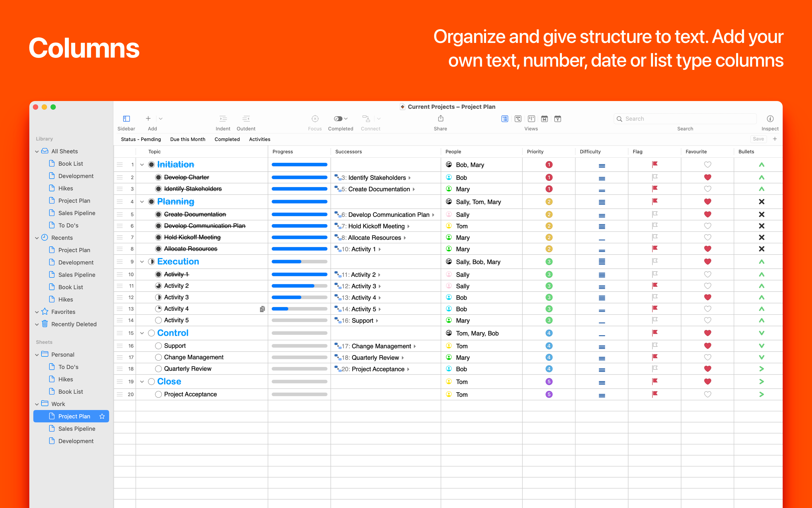Screen dimensions: 812x508
Task: Open Sales Pipeline under Work
Action: pos(76,429)
